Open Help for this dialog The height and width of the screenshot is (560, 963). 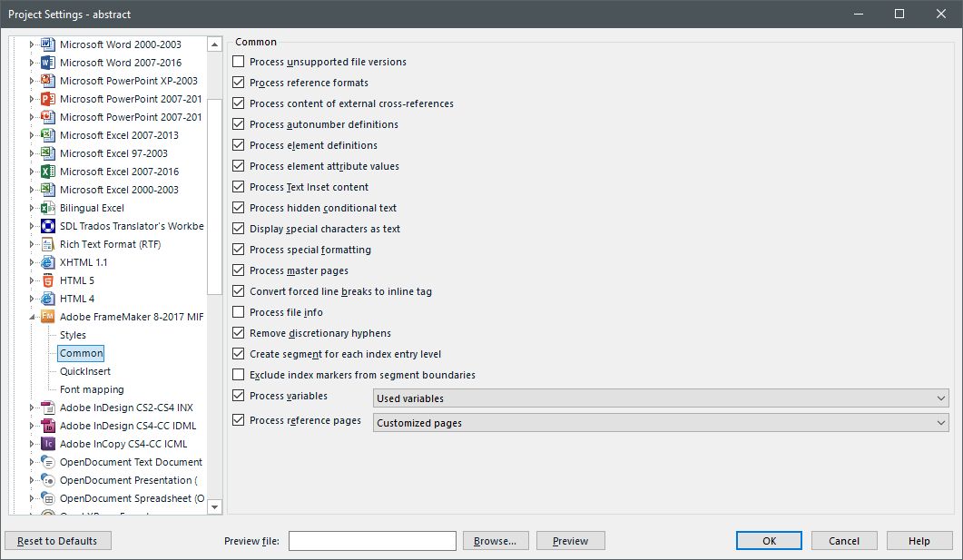(919, 541)
